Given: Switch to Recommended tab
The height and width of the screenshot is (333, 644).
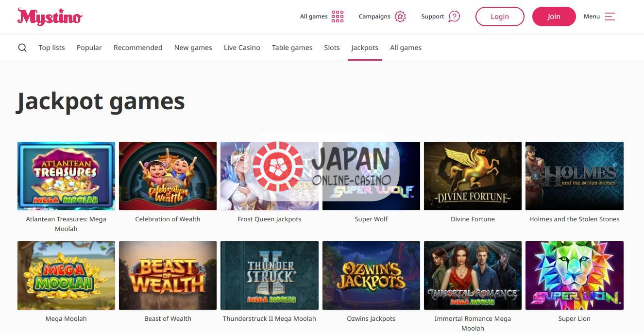Looking at the screenshot, I should click(138, 48).
